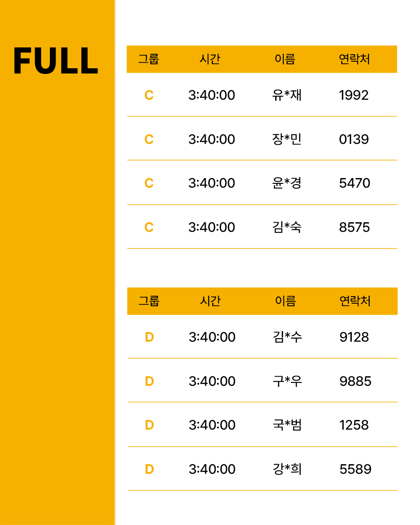Click the name 강*희
Viewport: 420px width, 525px height.
click(x=287, y=469)
